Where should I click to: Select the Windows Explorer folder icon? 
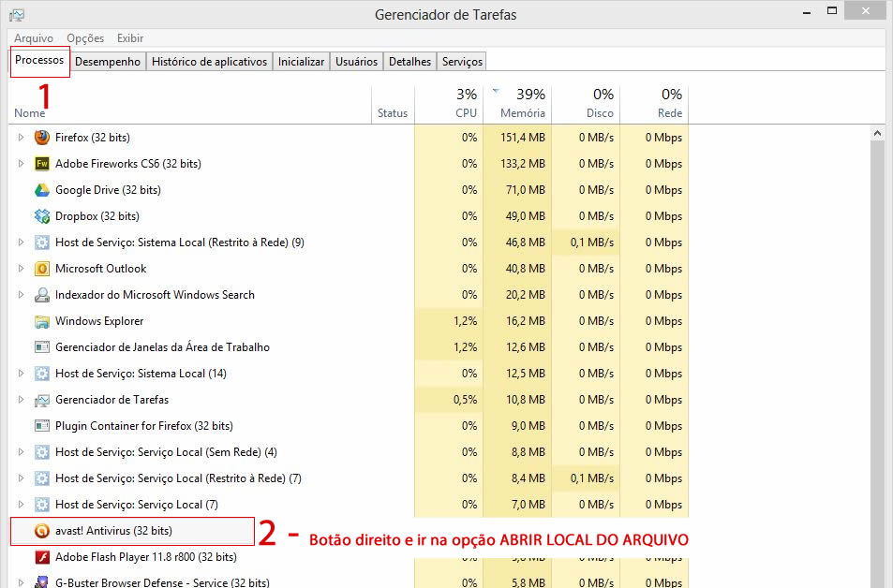(x=41, y=321)
